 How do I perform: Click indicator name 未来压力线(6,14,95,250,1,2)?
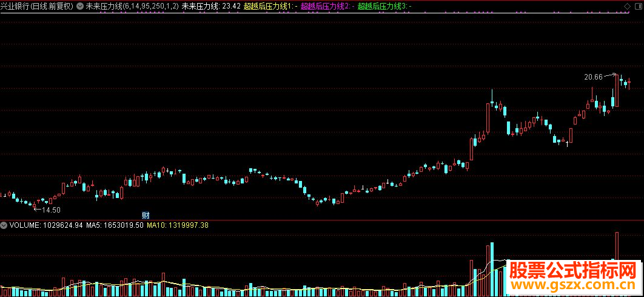click(132, 7)
